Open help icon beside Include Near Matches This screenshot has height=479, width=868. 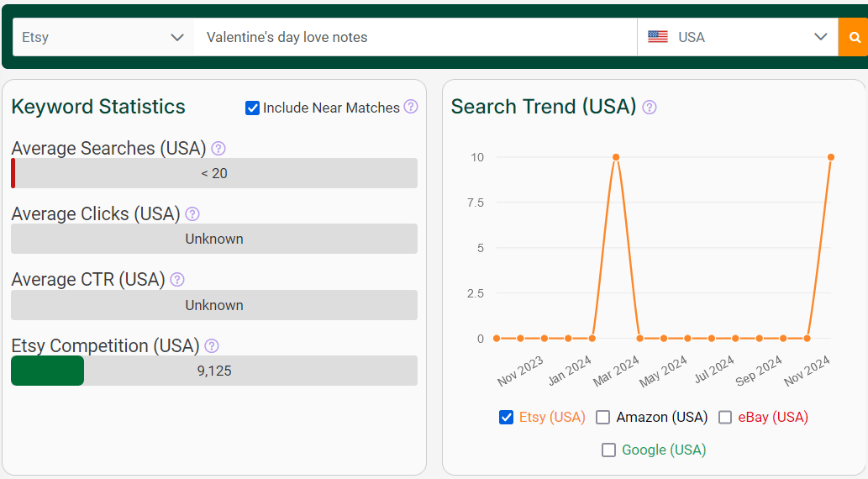[411, 107]
